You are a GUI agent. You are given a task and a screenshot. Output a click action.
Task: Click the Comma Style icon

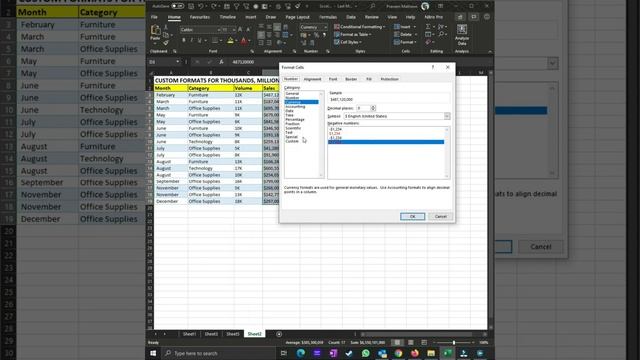pyautogui.click(x=324, y=35)
